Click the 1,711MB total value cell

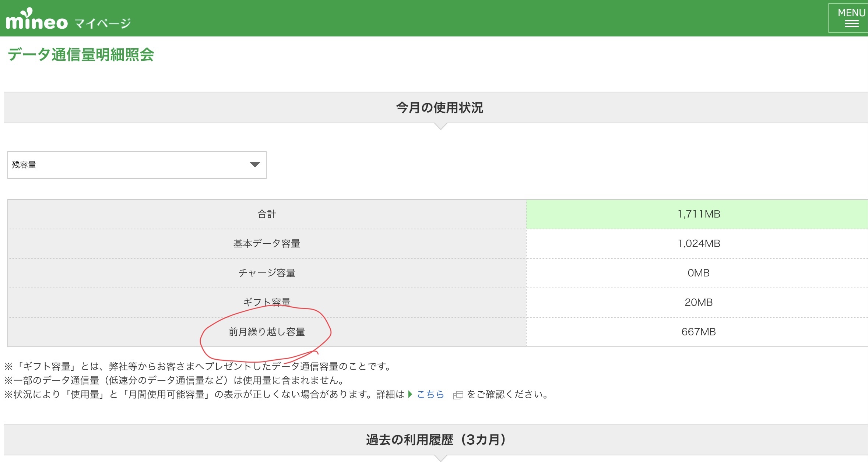(x=698, y=214)
